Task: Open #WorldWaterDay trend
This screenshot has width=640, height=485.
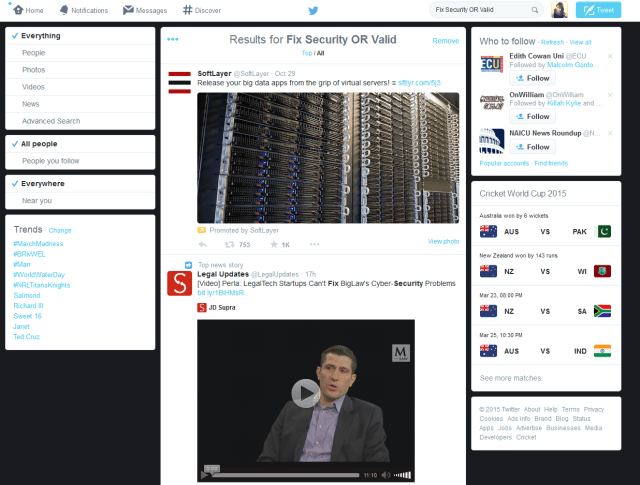Action: tap(39, 275)
